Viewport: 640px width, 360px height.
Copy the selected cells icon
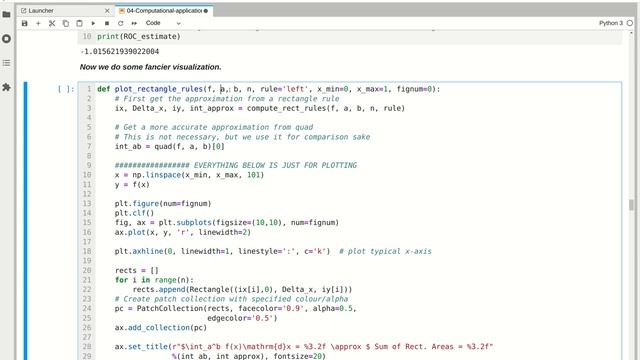[x=66, y=23]
